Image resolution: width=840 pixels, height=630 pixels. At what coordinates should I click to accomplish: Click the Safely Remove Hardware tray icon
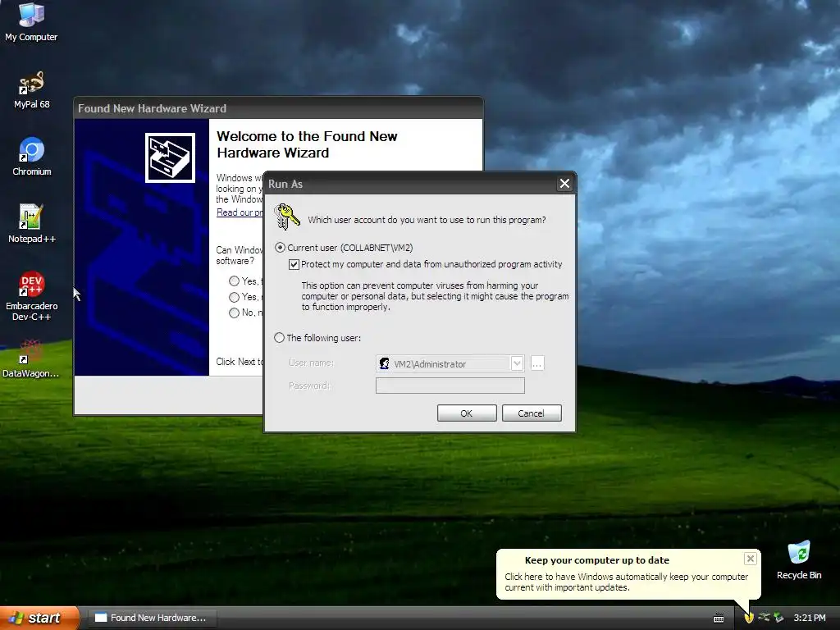[x=764, y=618]
